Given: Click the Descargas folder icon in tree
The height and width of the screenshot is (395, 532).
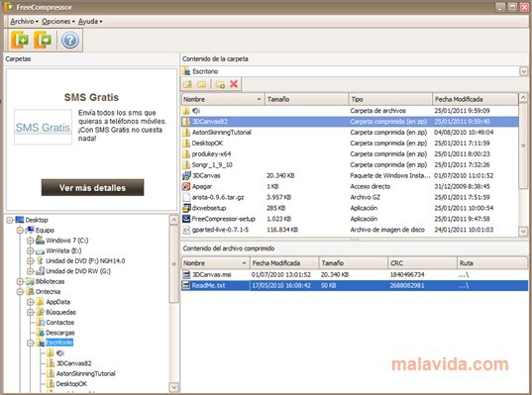Looking at the screenshot, I should pyautogui.click(x=40, y=333).
